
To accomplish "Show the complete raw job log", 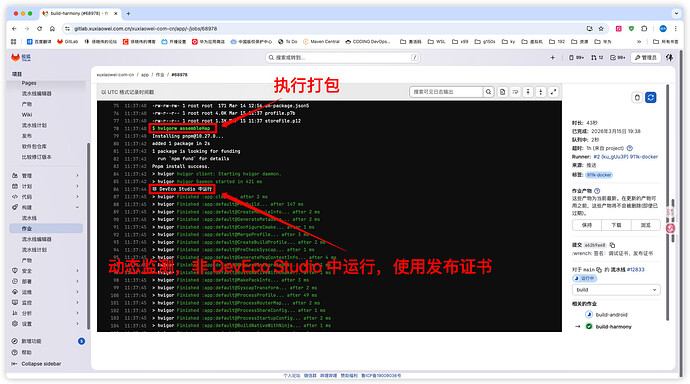I will click(x=503, y=92).
